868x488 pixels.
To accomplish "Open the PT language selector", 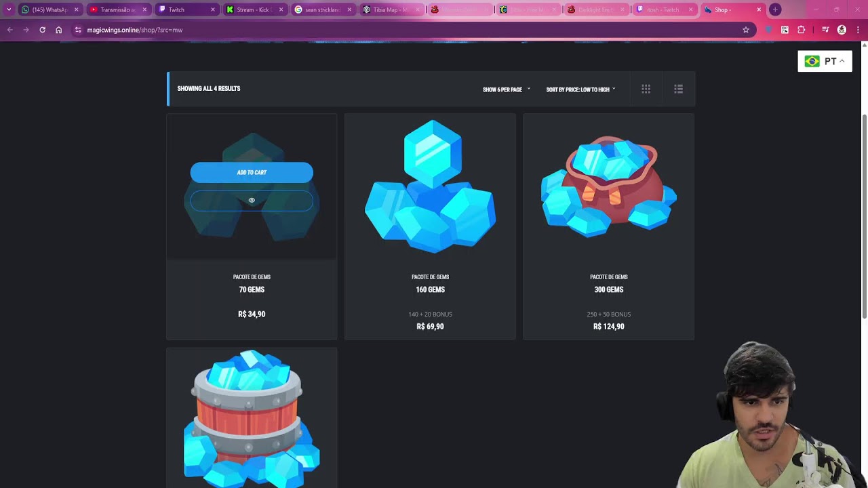I will [x=825, y=61].
